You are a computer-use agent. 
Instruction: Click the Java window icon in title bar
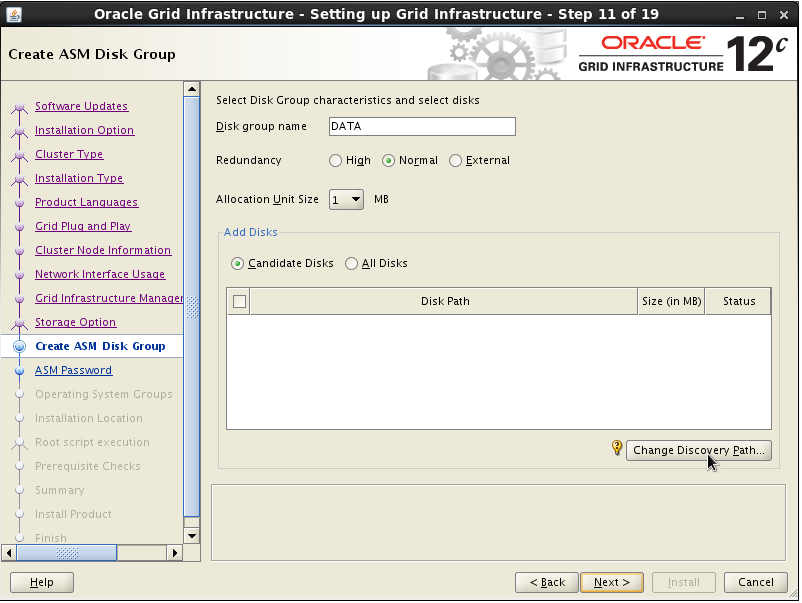(14, 14)
